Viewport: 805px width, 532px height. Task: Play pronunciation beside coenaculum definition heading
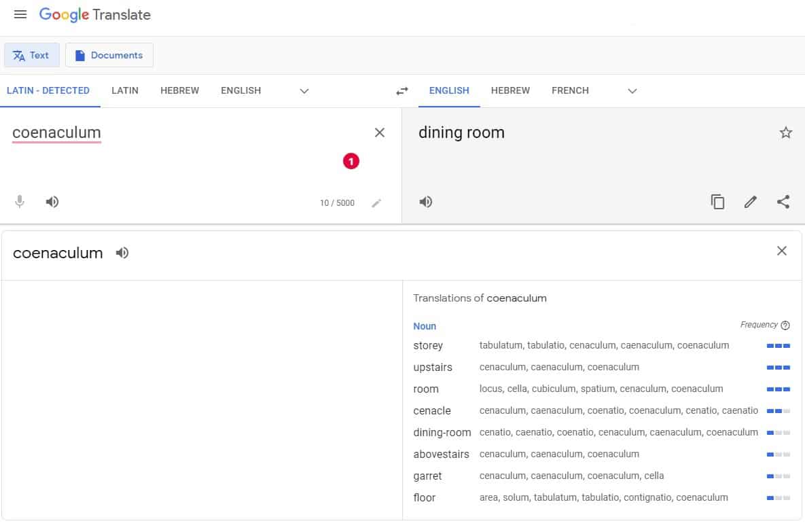click(122, 253)
